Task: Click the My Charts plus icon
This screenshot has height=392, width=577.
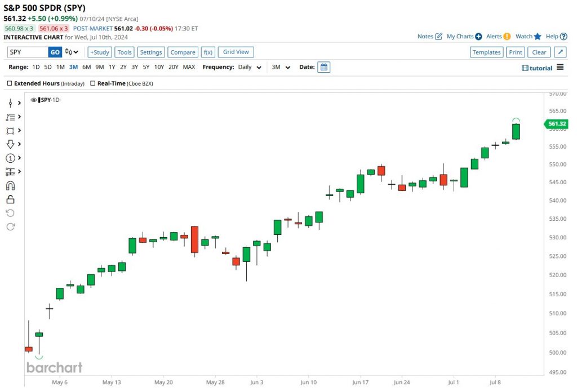Action: tap(478, 37)
